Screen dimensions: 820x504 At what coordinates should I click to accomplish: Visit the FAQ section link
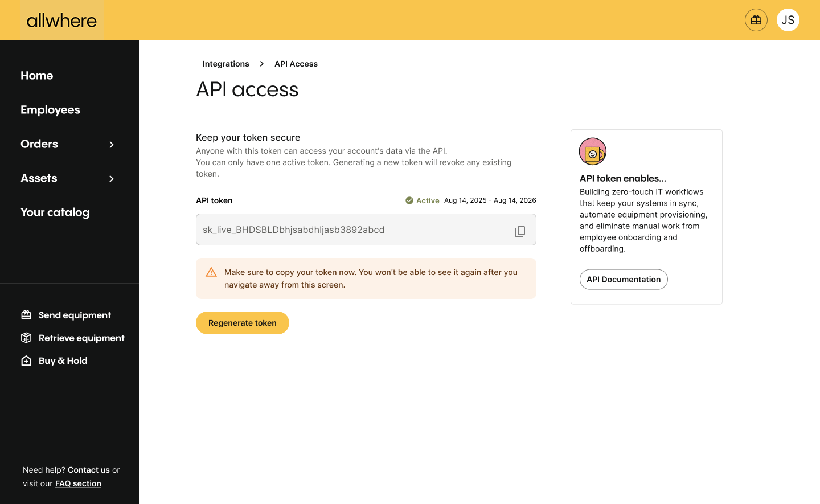tap(78, 483)
